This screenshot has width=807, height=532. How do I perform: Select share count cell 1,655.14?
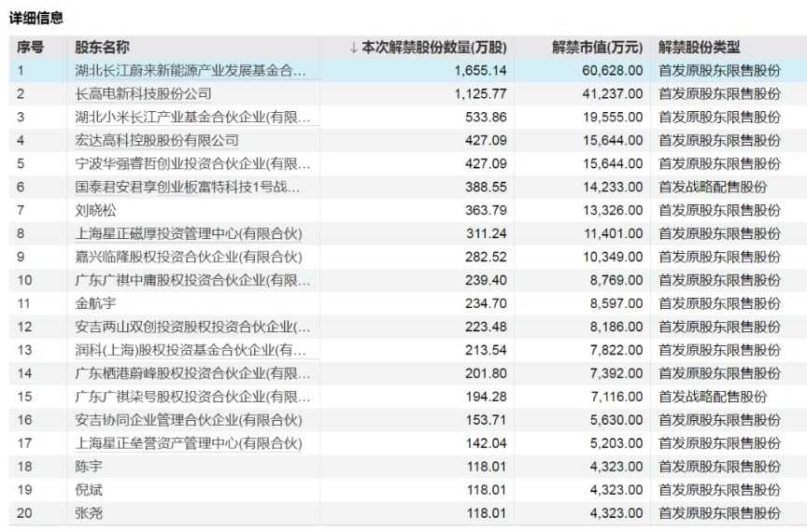(x=481, y=71)
